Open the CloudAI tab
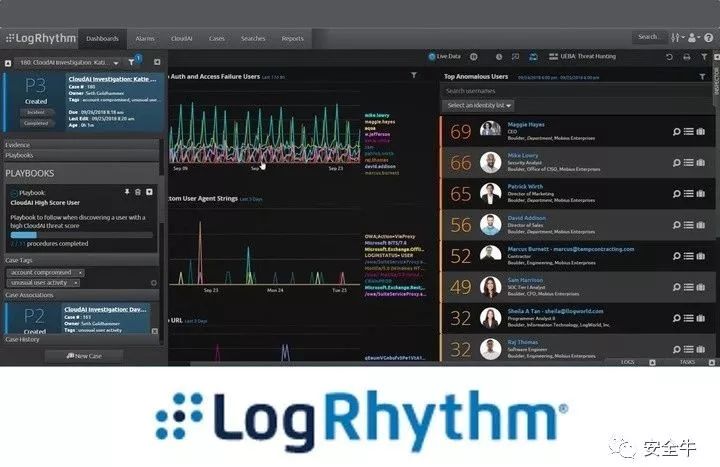 181,39
